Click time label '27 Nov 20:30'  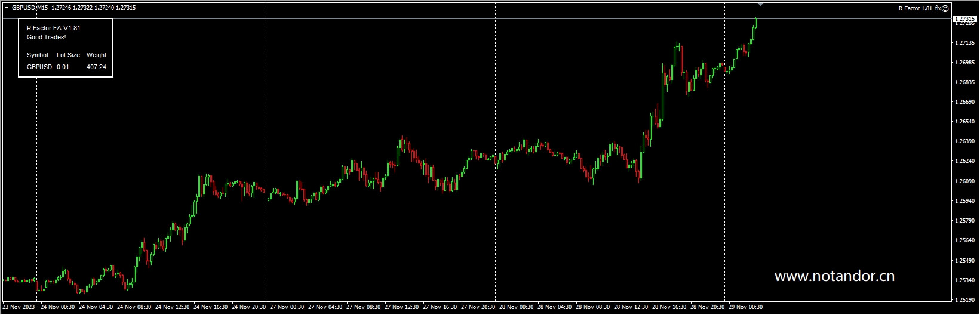click(x=478, y=307)
